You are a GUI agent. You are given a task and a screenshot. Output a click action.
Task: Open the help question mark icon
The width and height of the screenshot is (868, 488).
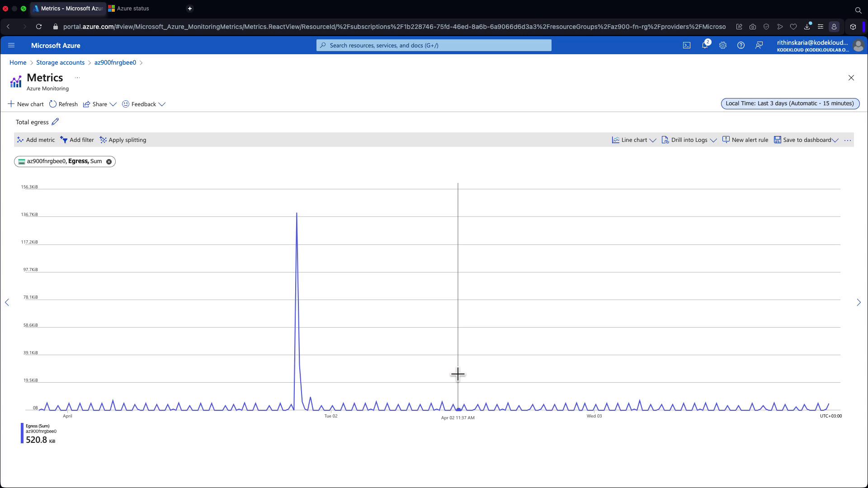pos(741,45)
